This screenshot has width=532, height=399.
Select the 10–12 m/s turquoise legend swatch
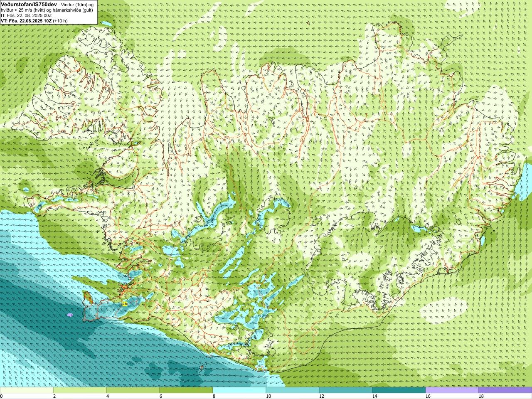293,390
